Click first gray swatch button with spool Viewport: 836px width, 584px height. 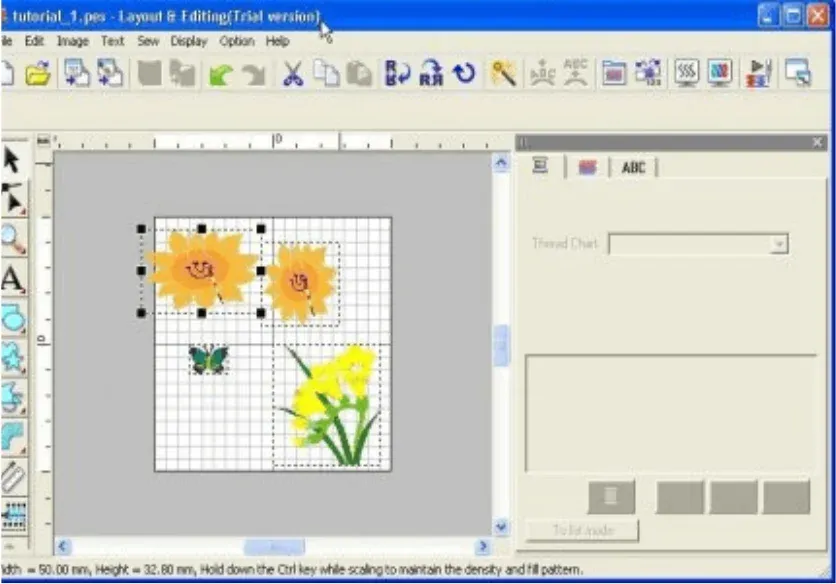pos(612,497)
